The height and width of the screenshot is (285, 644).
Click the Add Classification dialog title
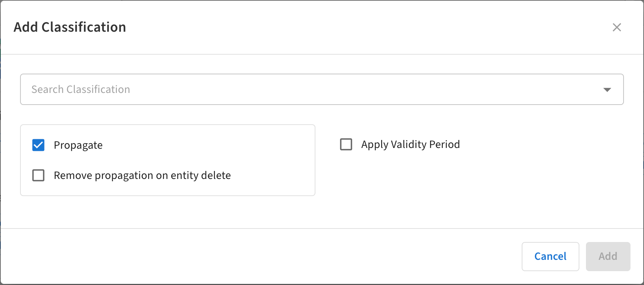pyautogui.click(x=70, y=27)
